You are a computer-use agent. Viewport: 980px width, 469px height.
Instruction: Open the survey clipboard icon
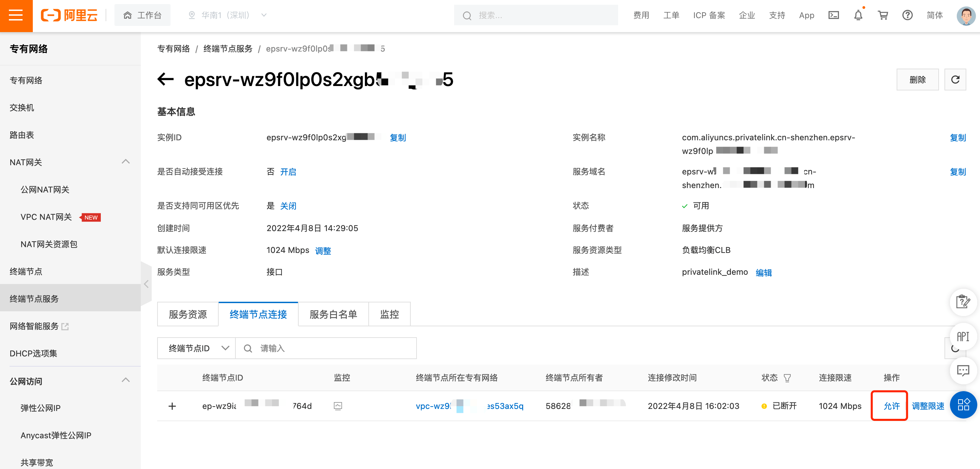tap(963, 302)
